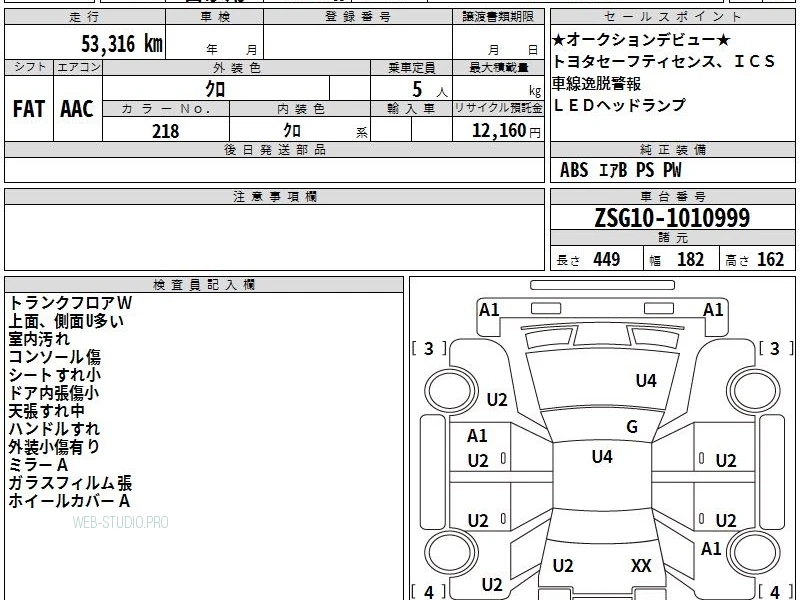Click the エアコン header label
The image size is (800, 600).
[78, 67]
